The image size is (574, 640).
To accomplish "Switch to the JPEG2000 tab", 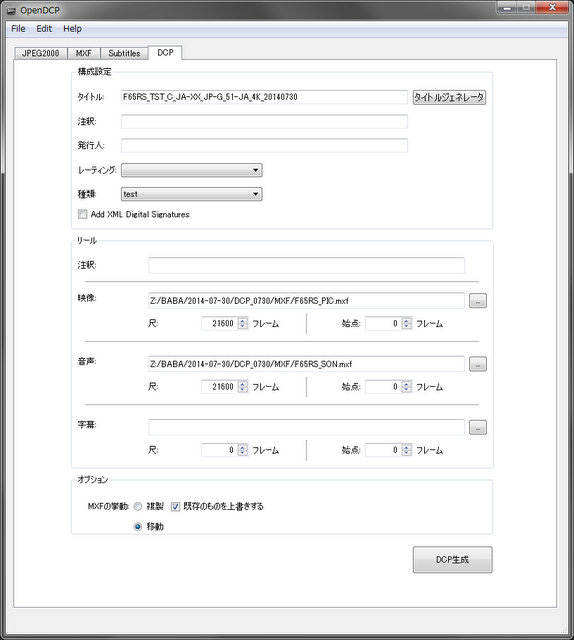I will tap(40, 53).
